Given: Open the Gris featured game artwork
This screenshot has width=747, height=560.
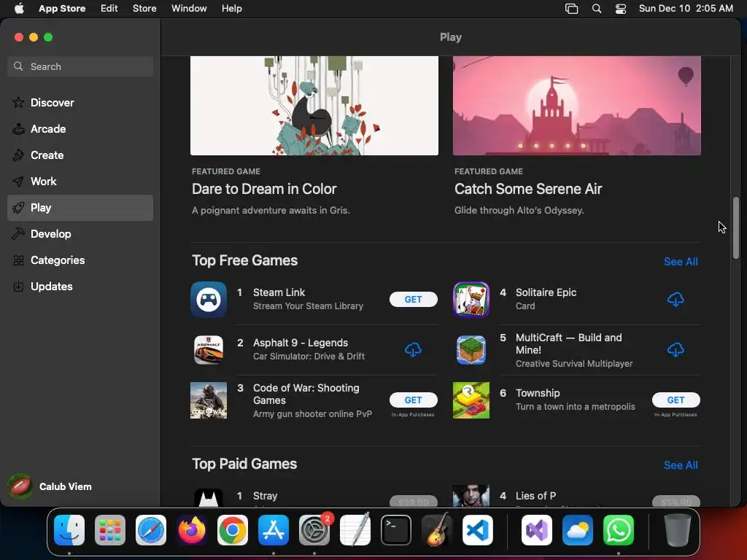Looking at the screenshot, I should coord(314,106).
